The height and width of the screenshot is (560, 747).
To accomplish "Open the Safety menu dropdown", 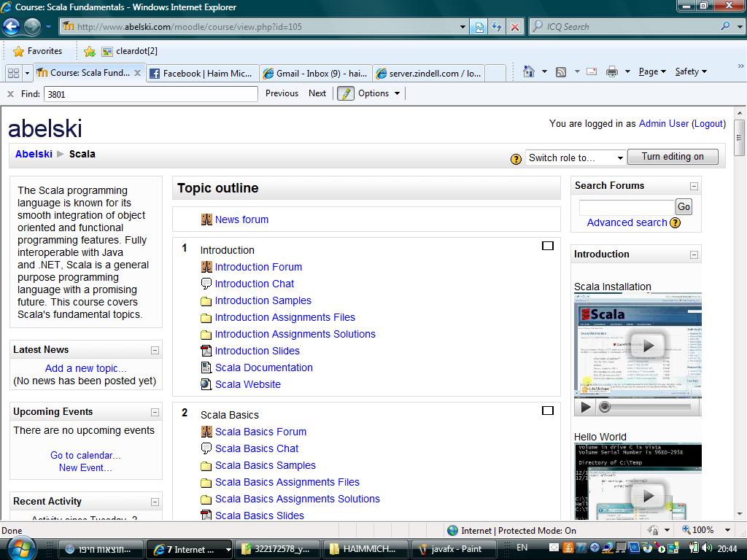I will pyautogui.click(x=691, y=71).
